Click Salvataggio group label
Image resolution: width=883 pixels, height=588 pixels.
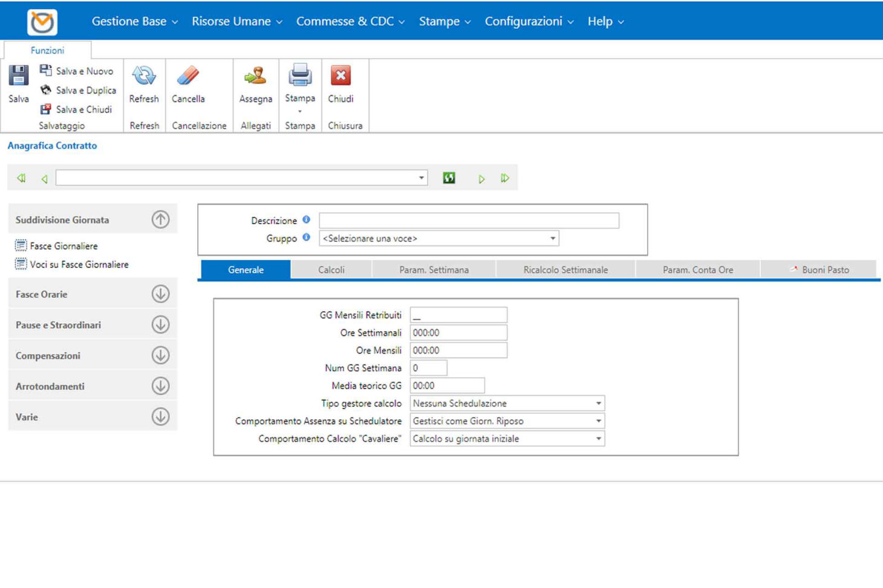[62, 126]
